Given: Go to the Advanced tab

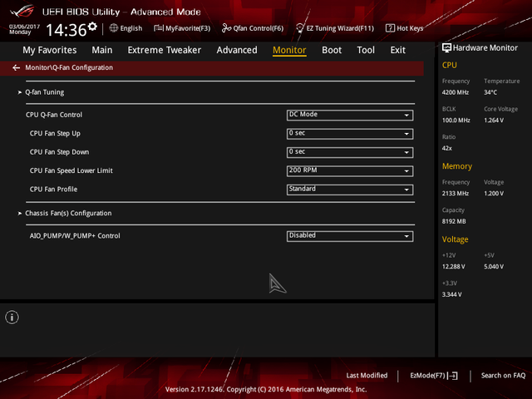Looking at the screenshot, I should [237, 50].
